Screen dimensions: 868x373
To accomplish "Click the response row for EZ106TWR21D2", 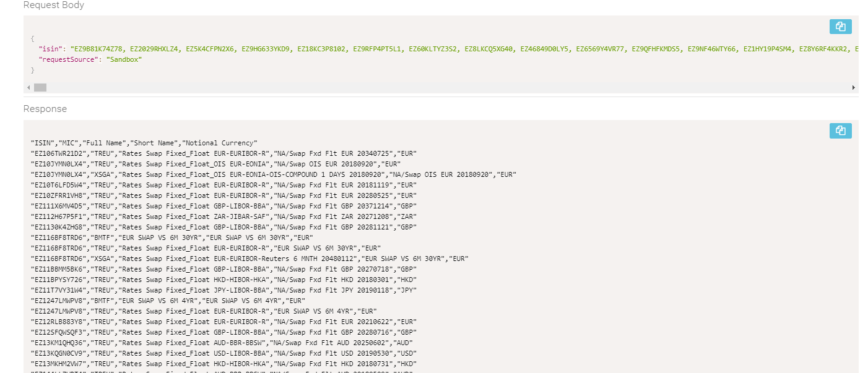I will (224, 153).
